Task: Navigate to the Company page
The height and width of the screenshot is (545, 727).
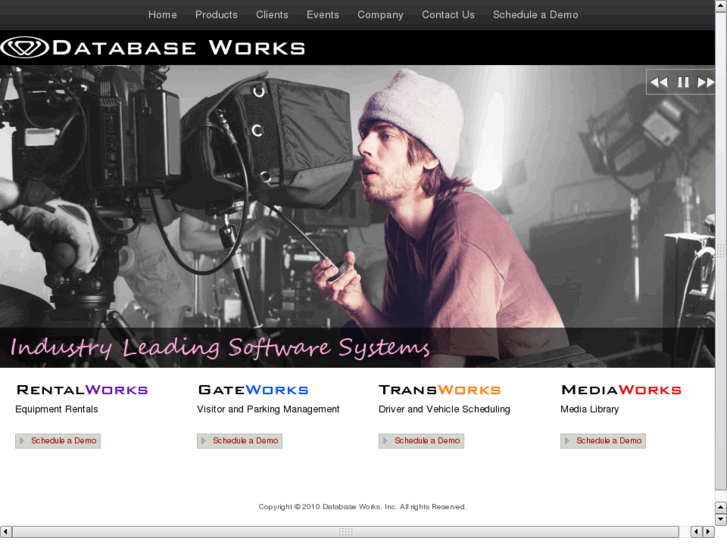Action: (x=380, y=15)
